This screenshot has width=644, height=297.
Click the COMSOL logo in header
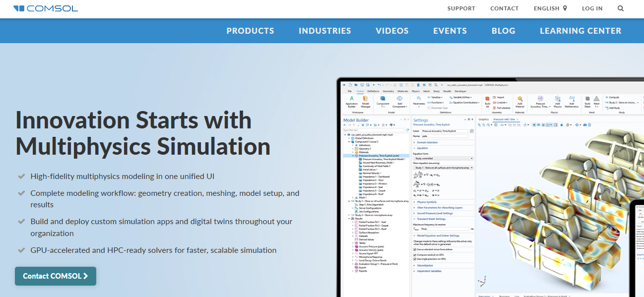click(46, 8)
